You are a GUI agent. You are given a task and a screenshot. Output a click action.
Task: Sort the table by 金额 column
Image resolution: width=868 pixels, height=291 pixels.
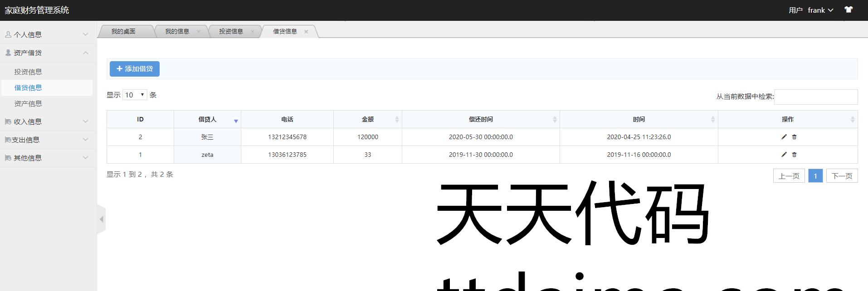367,119
